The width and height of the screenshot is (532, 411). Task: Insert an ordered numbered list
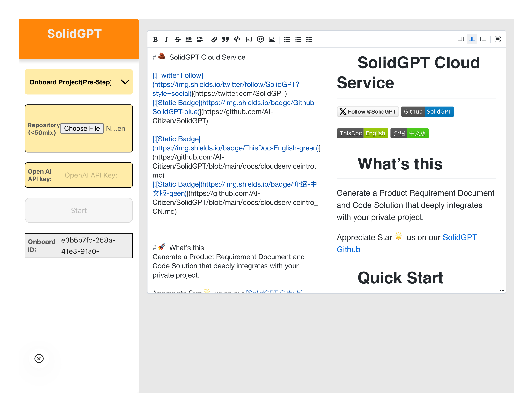[298, 39]
